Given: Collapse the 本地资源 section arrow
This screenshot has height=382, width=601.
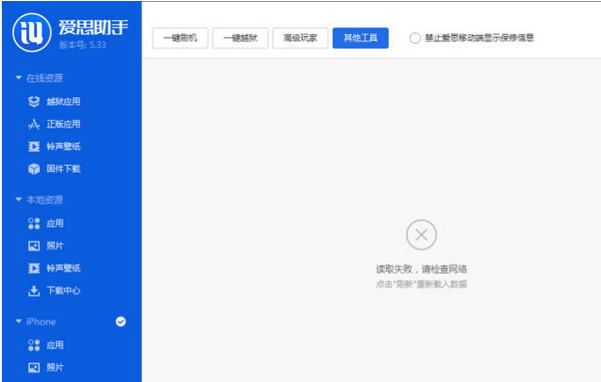Looking at the screenshot, I should [18, 199].
